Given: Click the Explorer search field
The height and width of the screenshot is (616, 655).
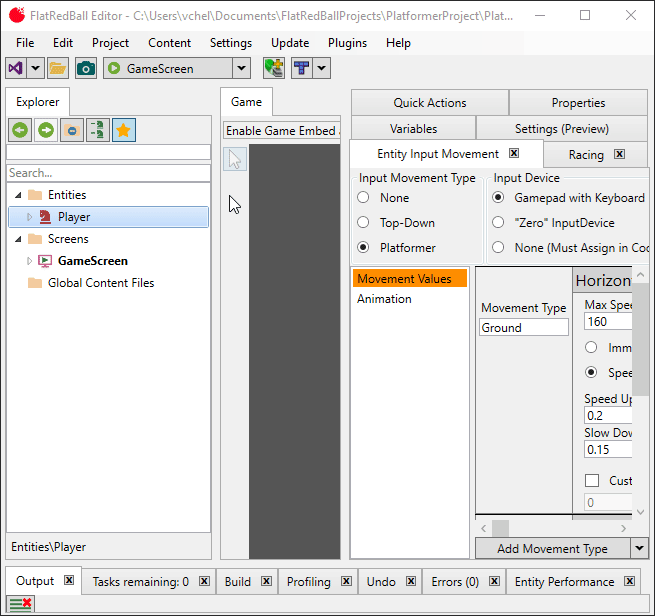Looking at the screenshot, I should [108, 173].
